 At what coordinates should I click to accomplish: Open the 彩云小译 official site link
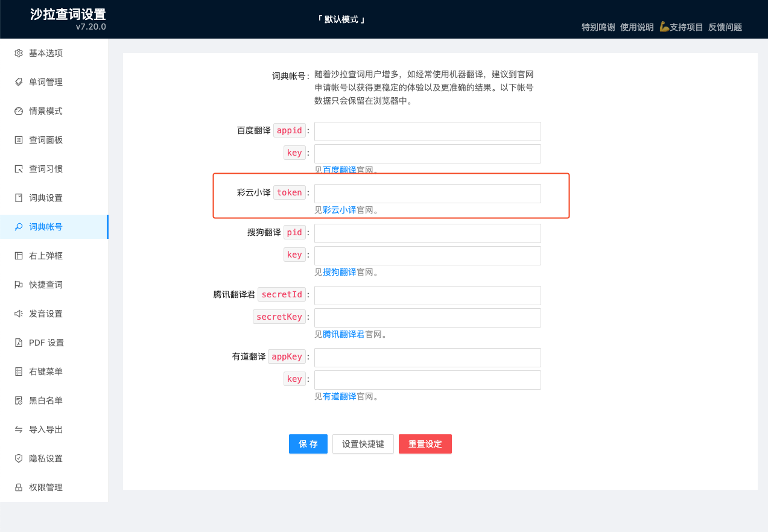click(x=340, y=210)
